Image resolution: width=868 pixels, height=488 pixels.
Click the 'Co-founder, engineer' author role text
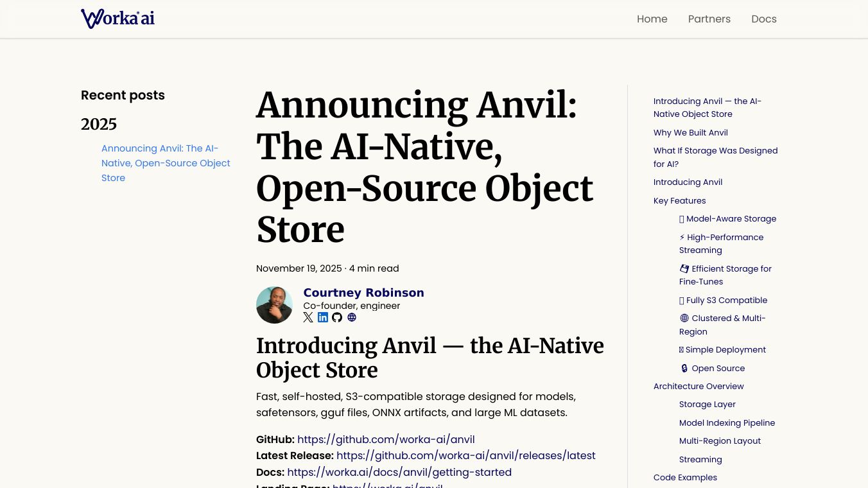click(352, 306)
